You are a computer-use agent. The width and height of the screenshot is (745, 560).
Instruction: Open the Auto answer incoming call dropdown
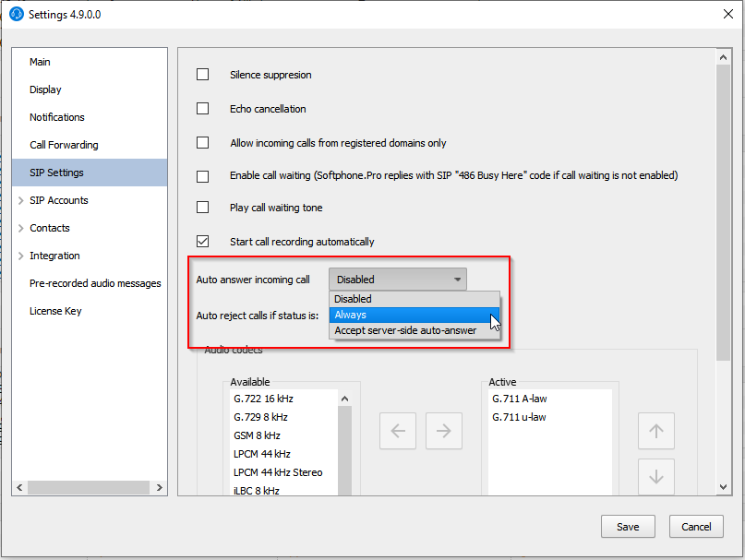(397, 280)
